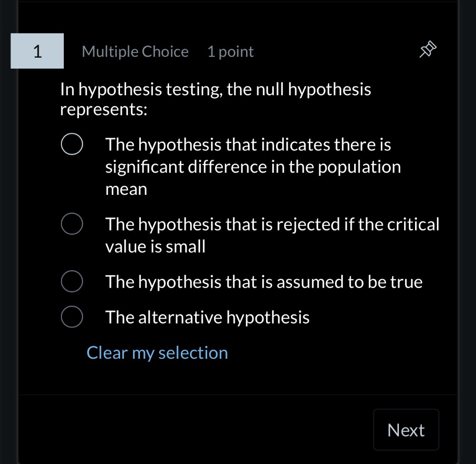Click 'The hypothesis that indicates there is' text line
The image size is (476, 464).
click(x=248, y=144)
